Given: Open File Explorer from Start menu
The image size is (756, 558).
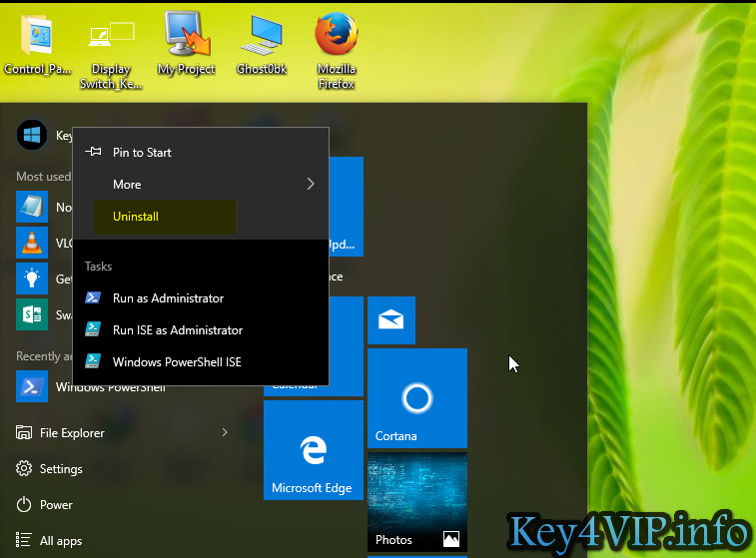Looking at the screenshot, I should pos(72,433).
